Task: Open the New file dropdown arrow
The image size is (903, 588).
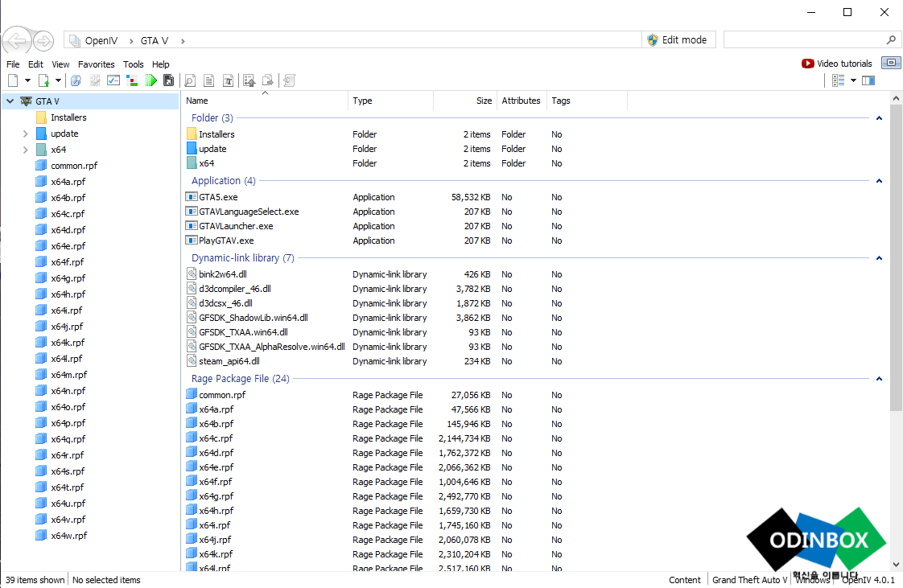Action: pyautogui.click(x=27, y=80)
